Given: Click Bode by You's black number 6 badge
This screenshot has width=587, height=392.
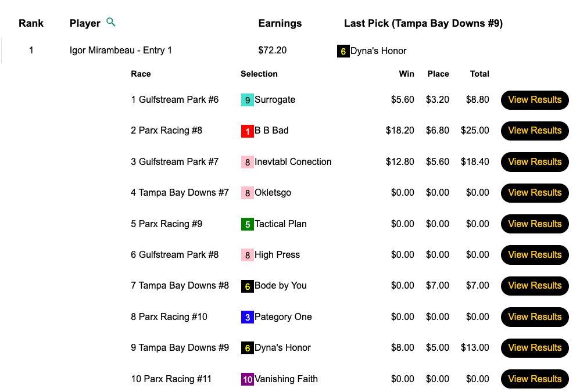Looking at the screenshot, I should (248, 286).
